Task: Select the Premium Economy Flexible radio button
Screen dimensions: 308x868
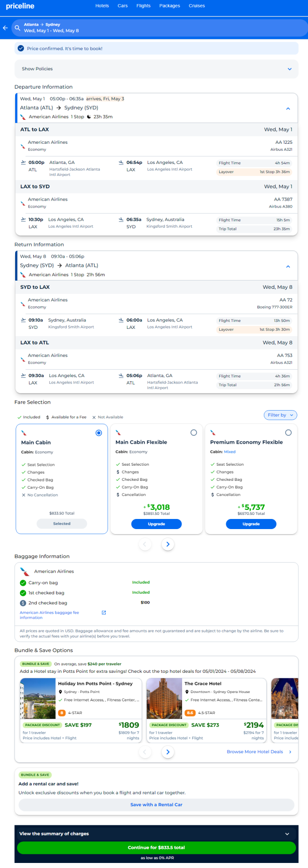Action: (x=288, y=433)
